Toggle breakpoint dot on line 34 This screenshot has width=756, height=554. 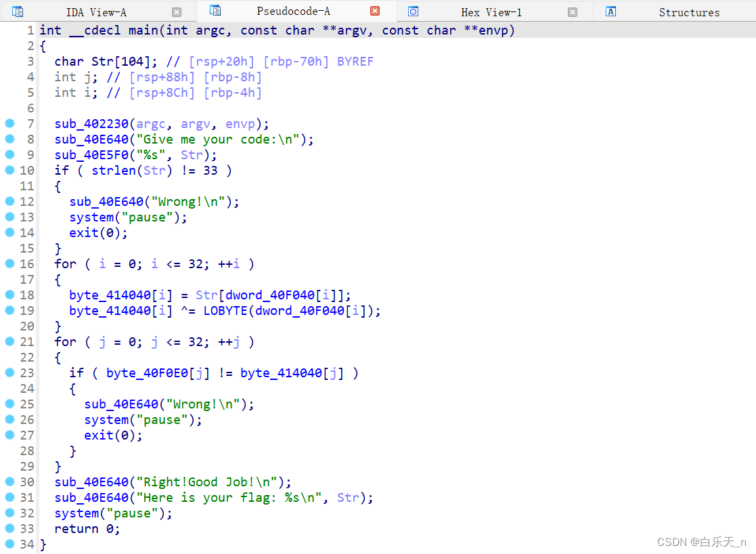pyautogui.click(x=9, y=544)
